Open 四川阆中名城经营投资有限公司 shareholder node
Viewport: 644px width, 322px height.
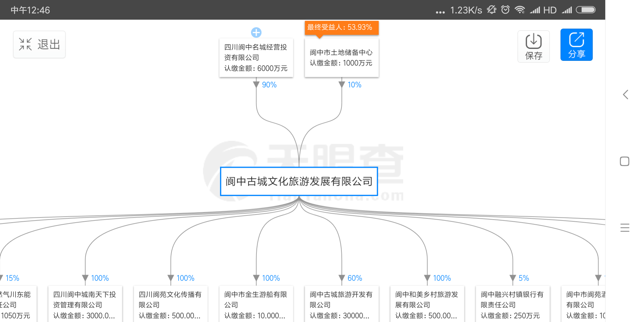[256, 58]
